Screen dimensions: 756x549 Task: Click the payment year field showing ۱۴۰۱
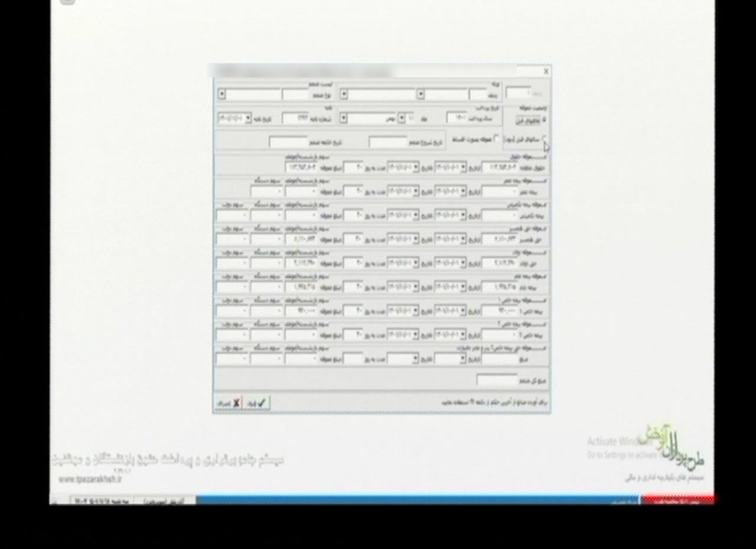click(x=457, y=118)
